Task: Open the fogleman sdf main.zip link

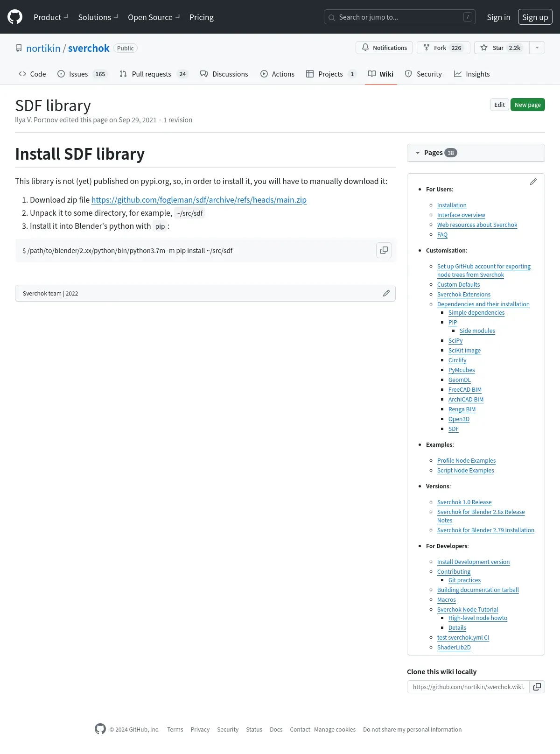Action: pyautogui.click(x=199, y=200)
